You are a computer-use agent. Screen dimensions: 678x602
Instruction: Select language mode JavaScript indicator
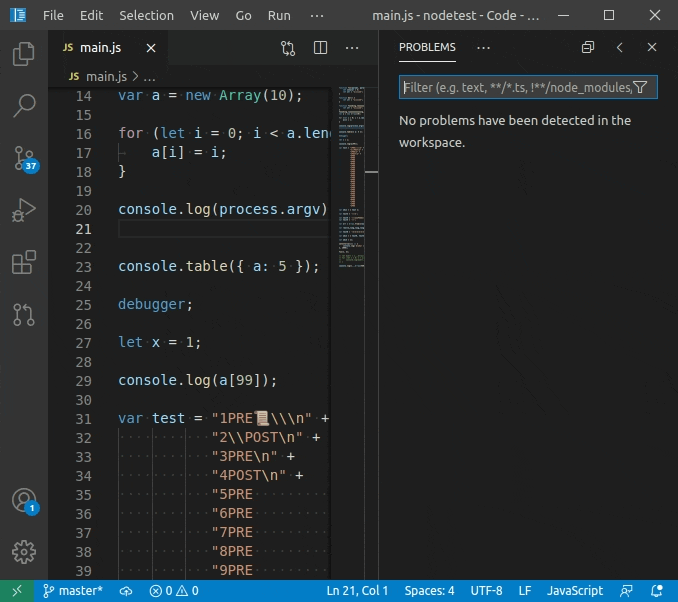pyautogui.click(x=575, y=591)
